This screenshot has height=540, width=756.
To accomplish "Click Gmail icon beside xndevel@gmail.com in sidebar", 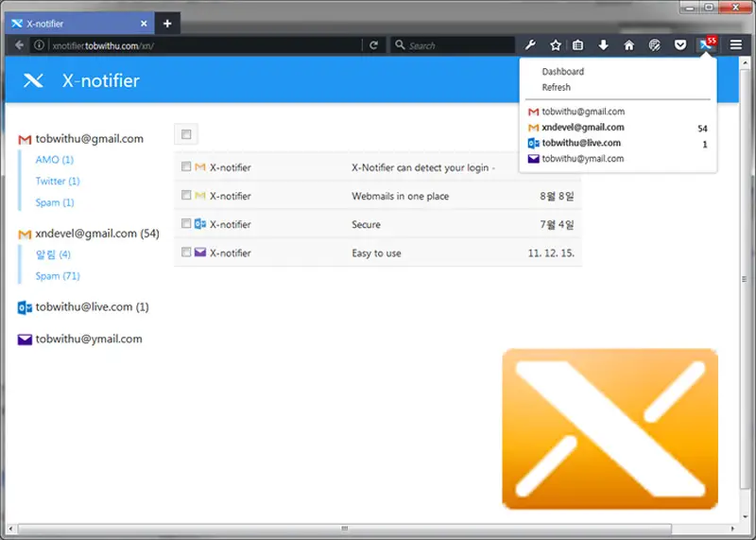I will click(x=25, y=235).
